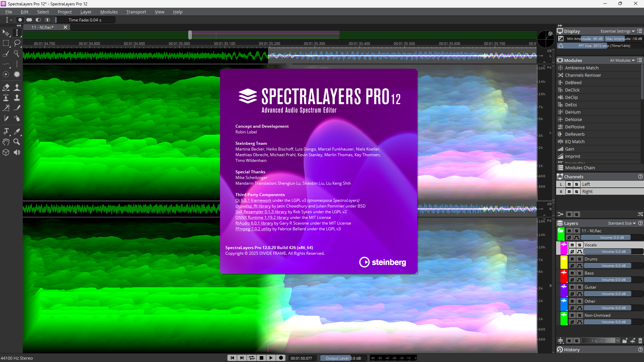Select the Eyedropper tool

(x=17, y=131)
